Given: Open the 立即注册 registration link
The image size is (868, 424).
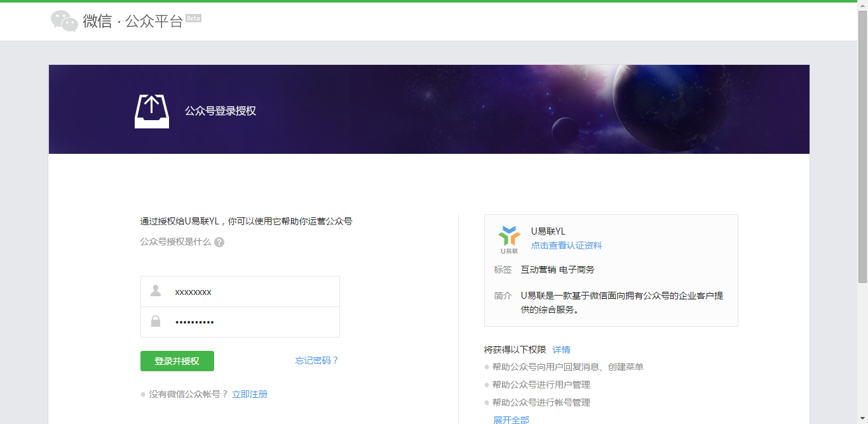Looking at the screenshot, I should pyautogui.click(x=250, y=394).
